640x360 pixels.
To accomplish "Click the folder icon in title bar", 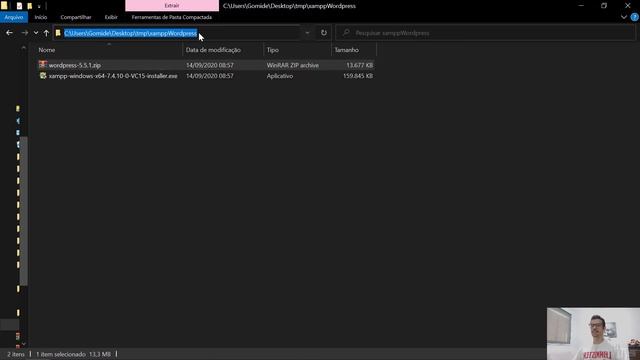I will coord(4,6).
